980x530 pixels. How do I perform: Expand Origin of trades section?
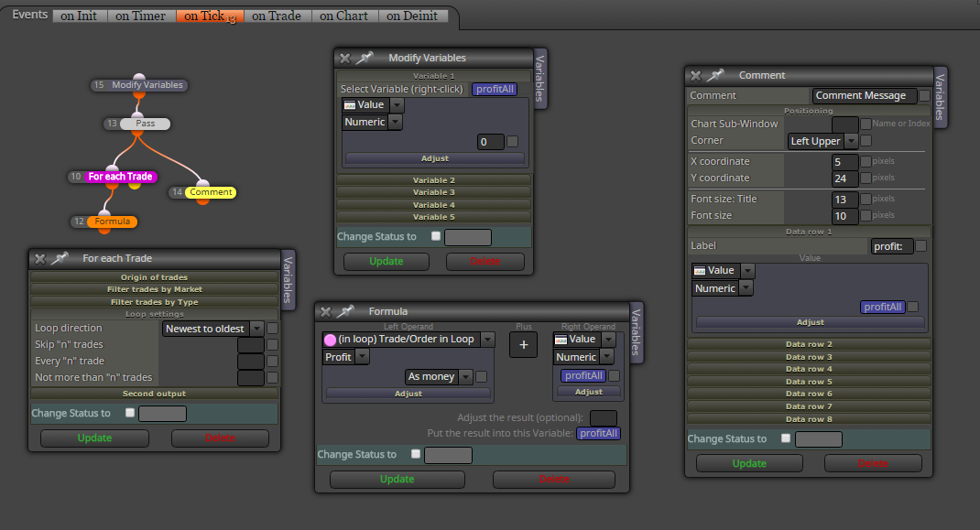click(x=155, y=276)
